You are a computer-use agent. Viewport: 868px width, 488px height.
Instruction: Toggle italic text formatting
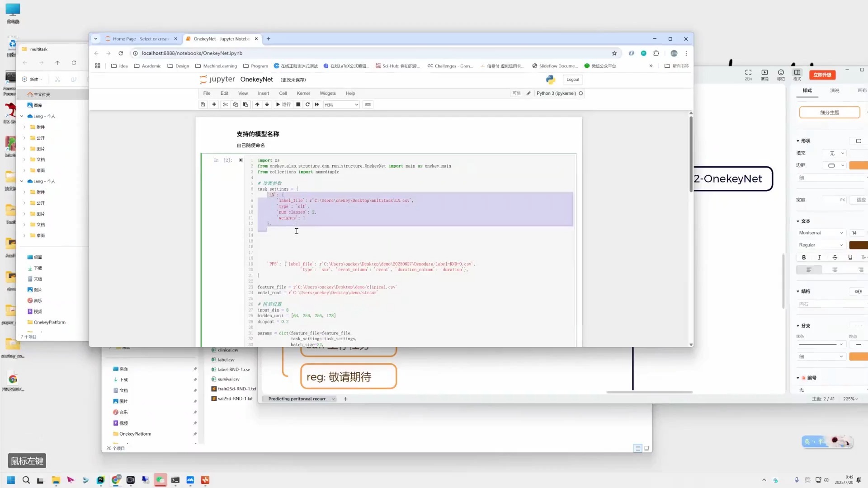click(x=819, y=258)
